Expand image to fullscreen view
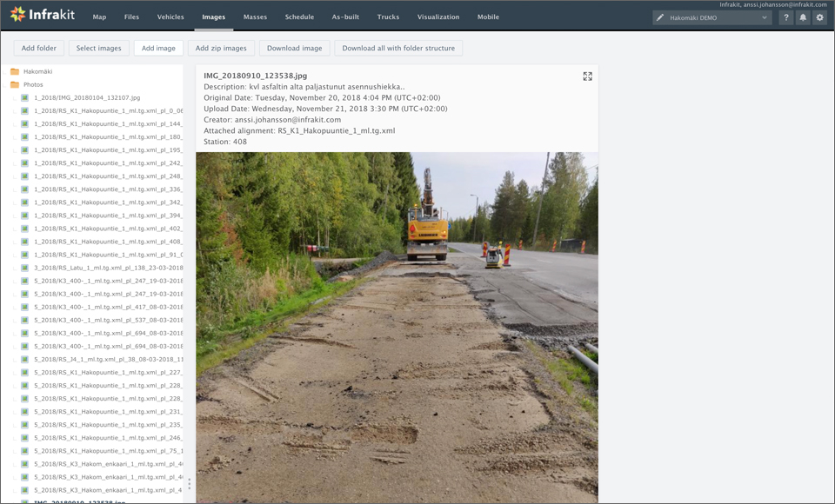The image size is (835, 504). click(587, 76)
